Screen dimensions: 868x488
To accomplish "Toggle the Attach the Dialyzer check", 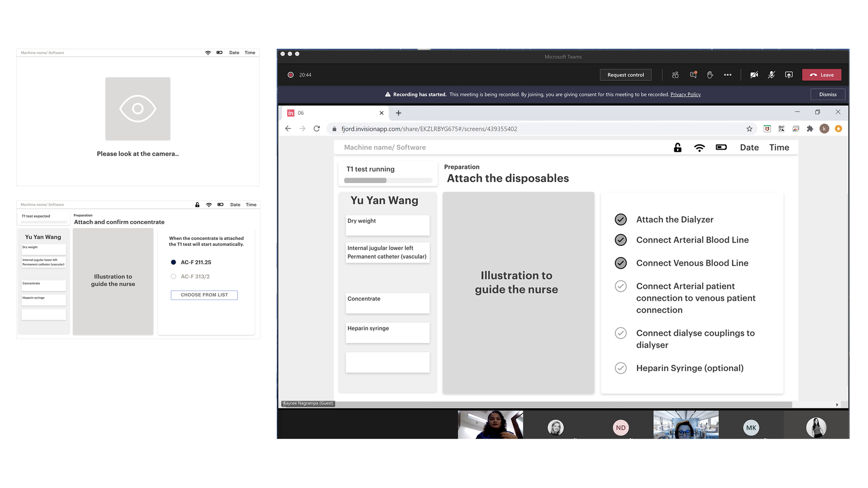I will tap(620, 219).
